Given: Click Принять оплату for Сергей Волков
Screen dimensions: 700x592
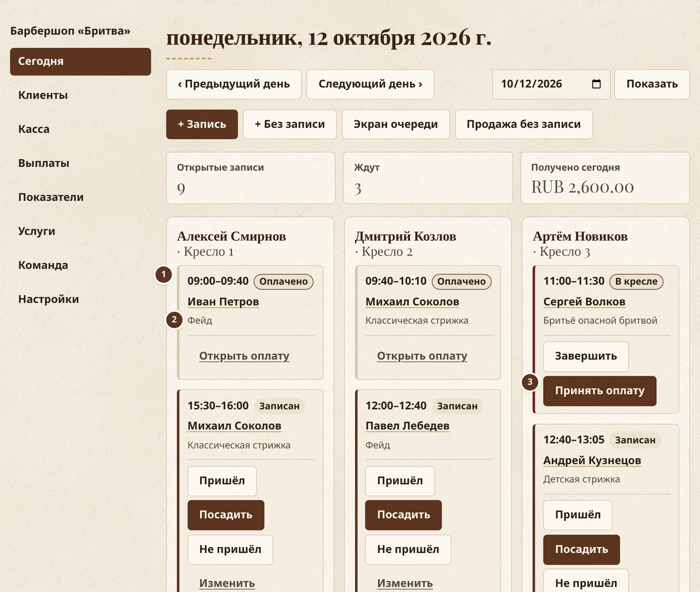Looking at the screenshot, I should (x=599, y=391).
